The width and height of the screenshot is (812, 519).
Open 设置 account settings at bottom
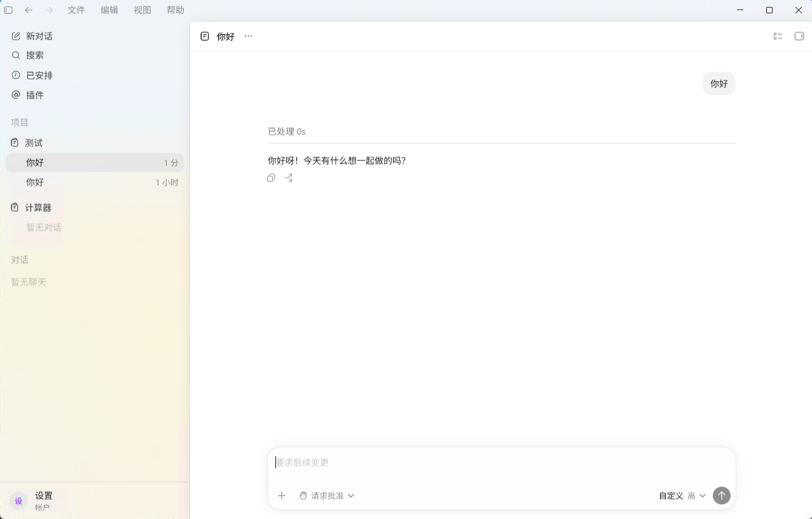(x=95, y=501)
